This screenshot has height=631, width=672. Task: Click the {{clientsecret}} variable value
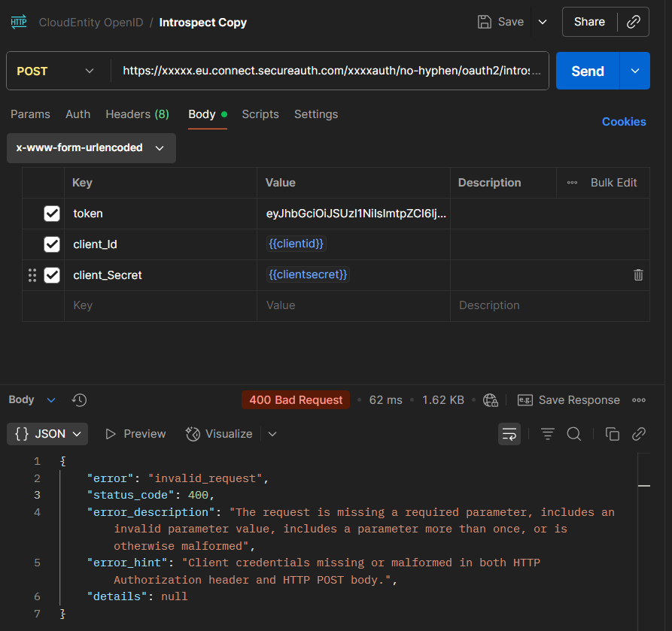coord(308,275)
